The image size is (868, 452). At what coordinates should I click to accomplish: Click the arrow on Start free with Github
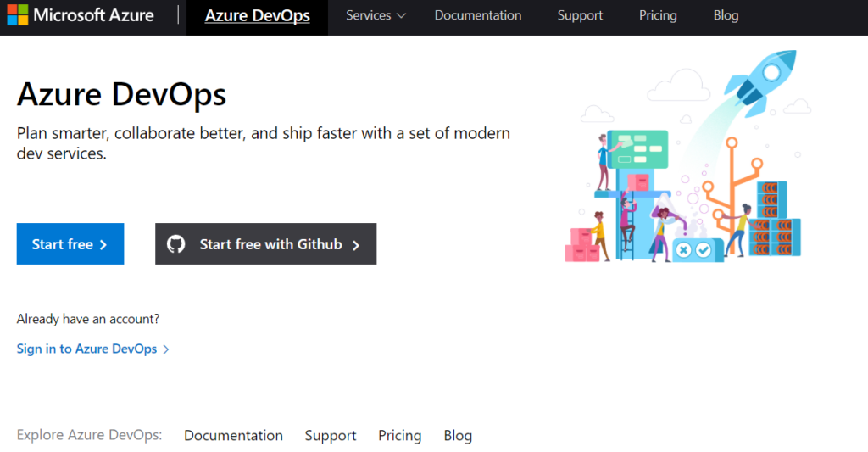tap(356, 245)
